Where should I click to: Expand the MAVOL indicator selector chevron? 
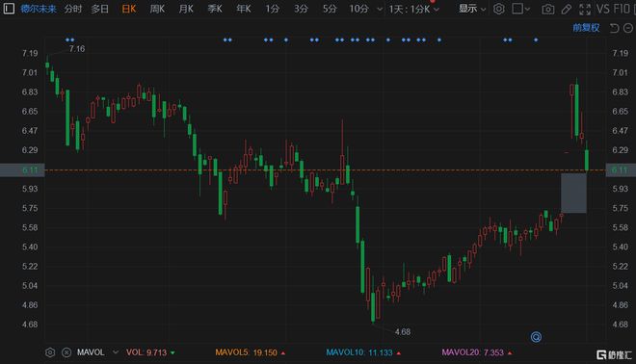coord(116,352)
